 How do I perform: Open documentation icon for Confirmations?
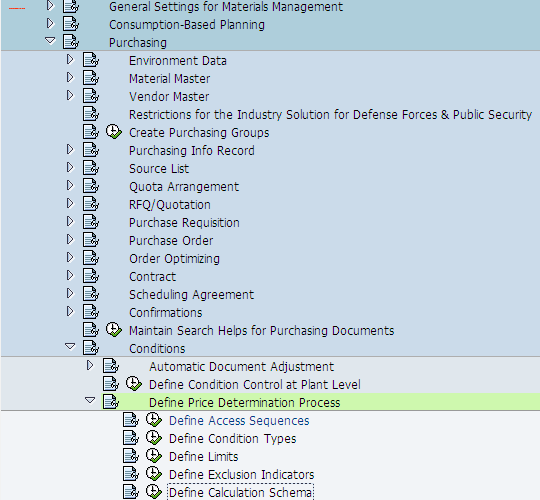click(91, 312)
